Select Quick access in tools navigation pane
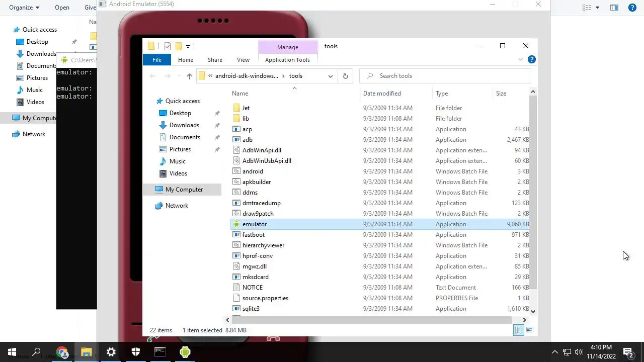 183,101
